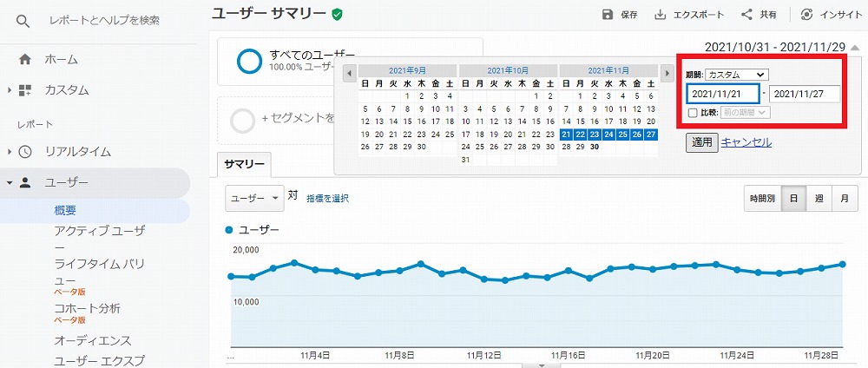Click the green verified shield icon
The width and height of the screenshot is (868, 368).
[x=337, y=15]
